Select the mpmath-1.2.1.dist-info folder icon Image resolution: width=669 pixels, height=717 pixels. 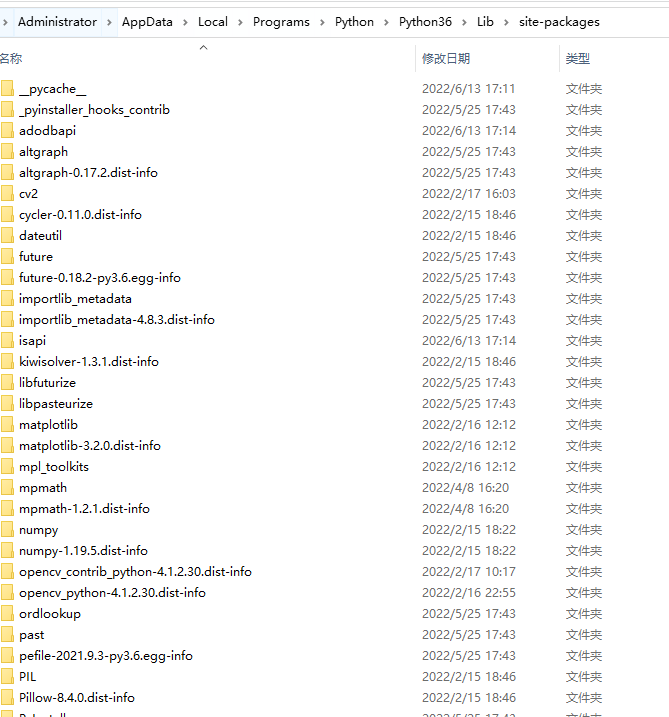[x=7, y=509]
